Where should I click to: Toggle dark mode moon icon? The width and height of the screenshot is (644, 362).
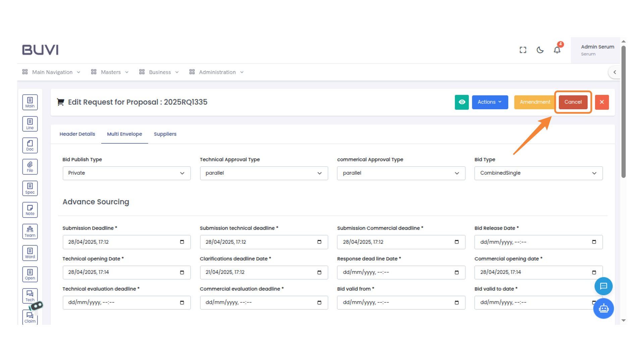[540, 50]
